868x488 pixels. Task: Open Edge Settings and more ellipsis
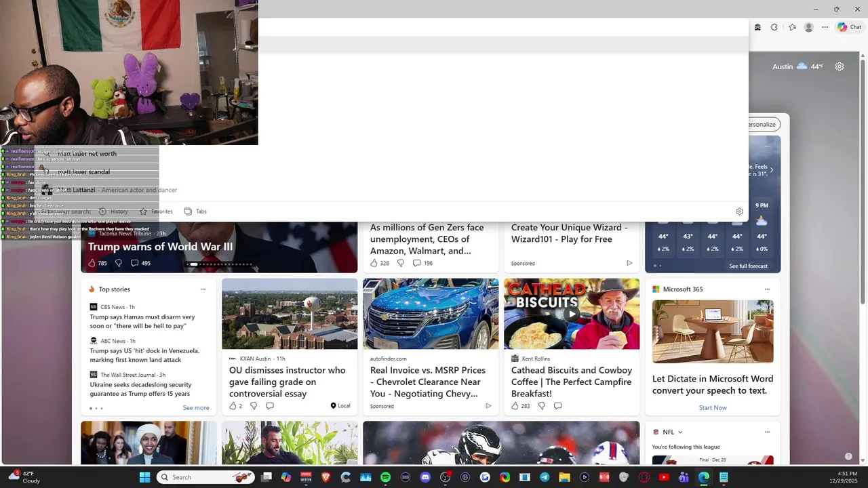825,27
